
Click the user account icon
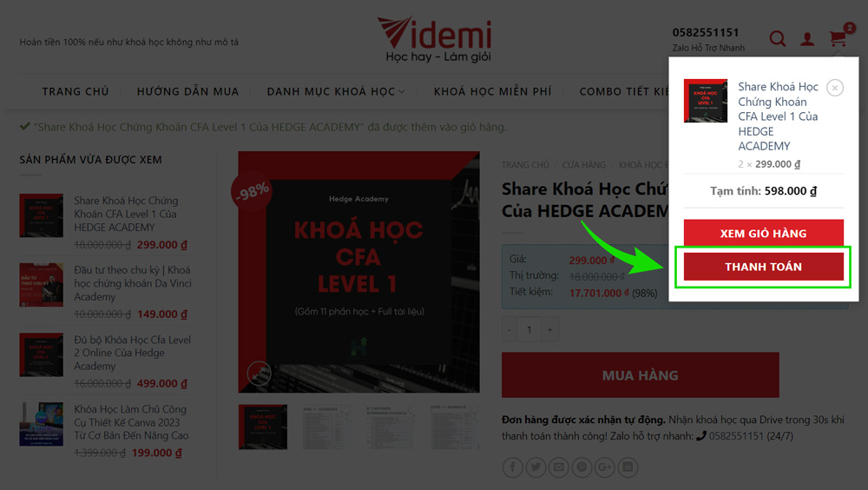pos(807,39)
